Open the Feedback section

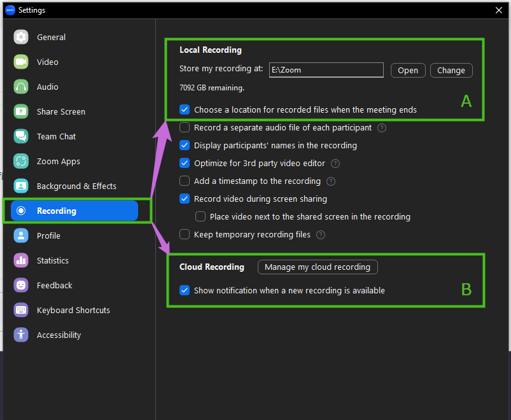click(x=54, y=285)
